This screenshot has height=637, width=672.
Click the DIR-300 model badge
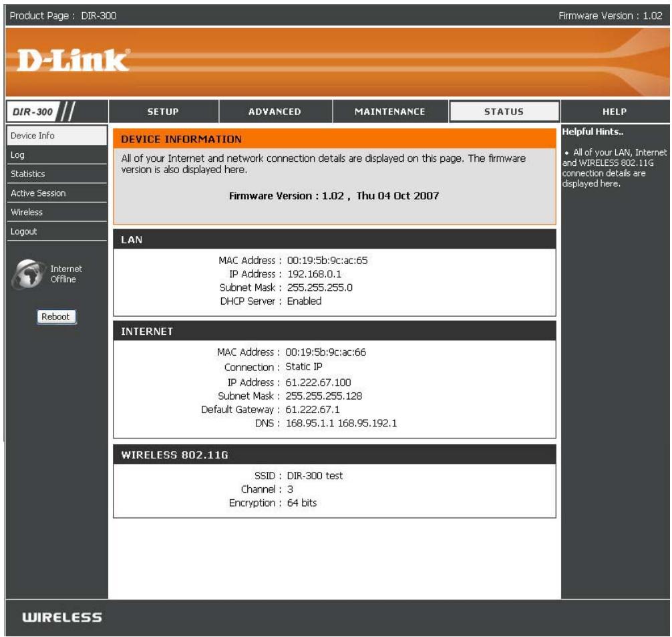(33, 112)
